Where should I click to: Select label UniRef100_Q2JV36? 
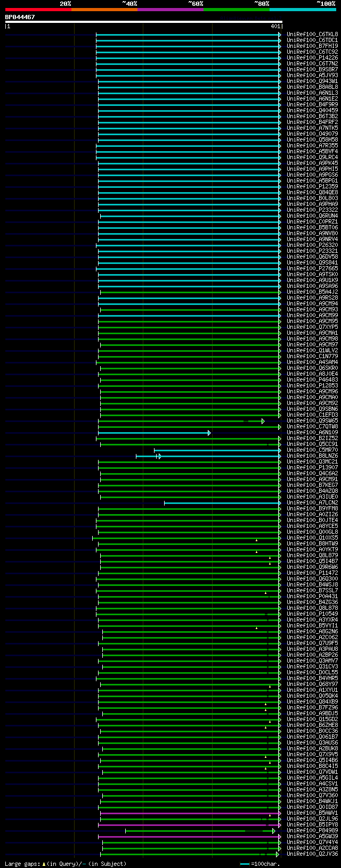[x=312, y=854]
